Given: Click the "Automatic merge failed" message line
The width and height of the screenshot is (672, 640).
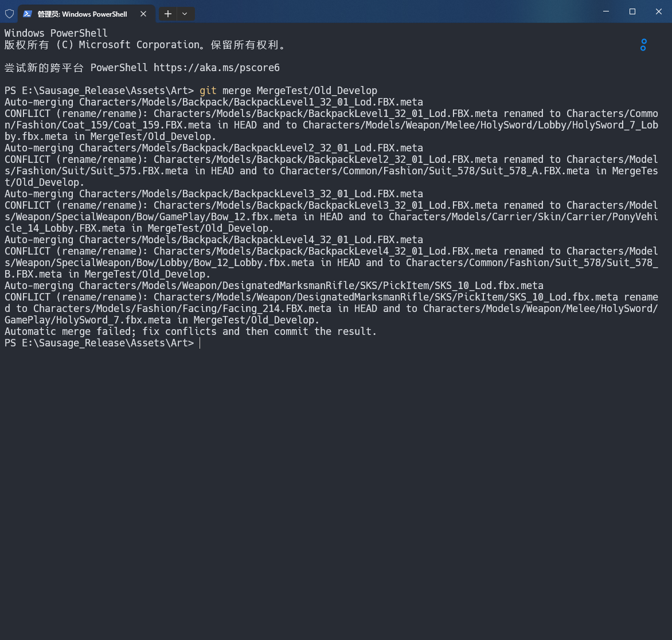Looking at the screenshot, I should pos(190,331).
